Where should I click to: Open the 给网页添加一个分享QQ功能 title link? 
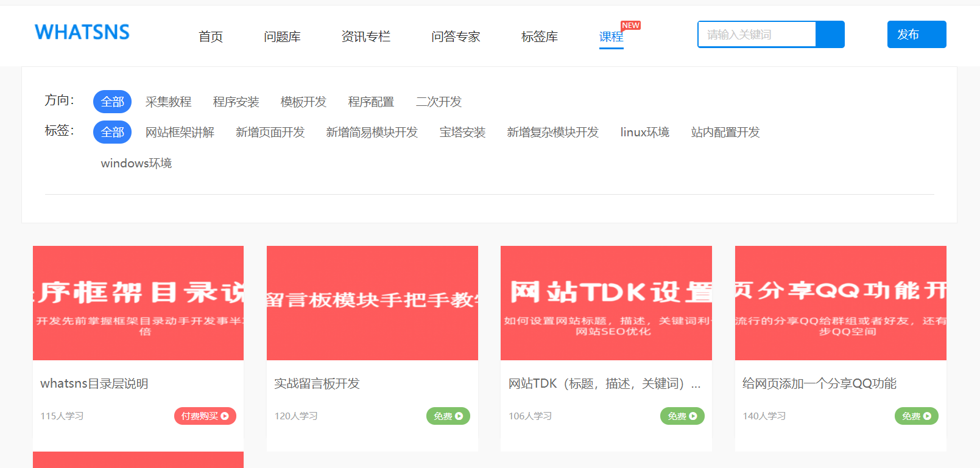819,383
